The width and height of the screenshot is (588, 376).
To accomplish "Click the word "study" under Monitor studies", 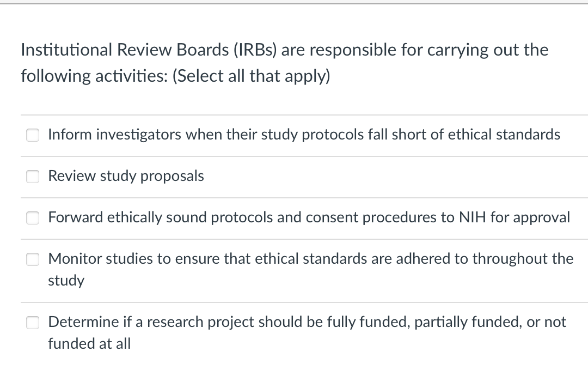I will point(66,281).
